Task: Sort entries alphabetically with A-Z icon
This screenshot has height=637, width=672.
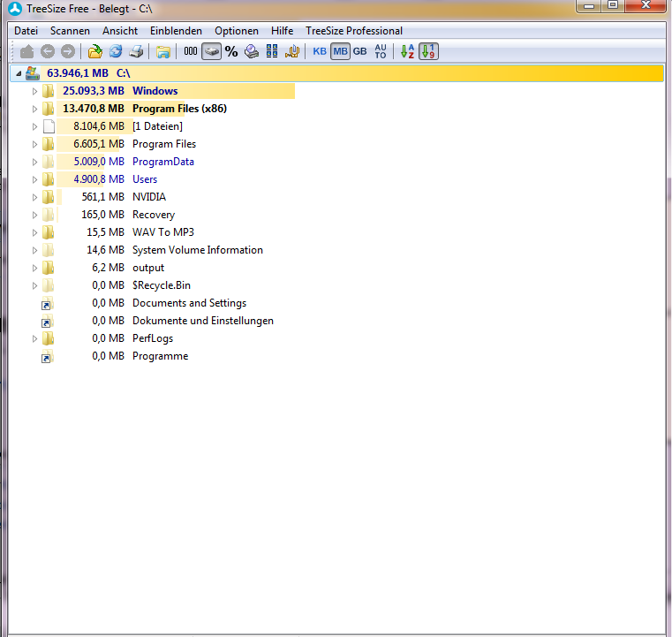Action: coord(407,51)
